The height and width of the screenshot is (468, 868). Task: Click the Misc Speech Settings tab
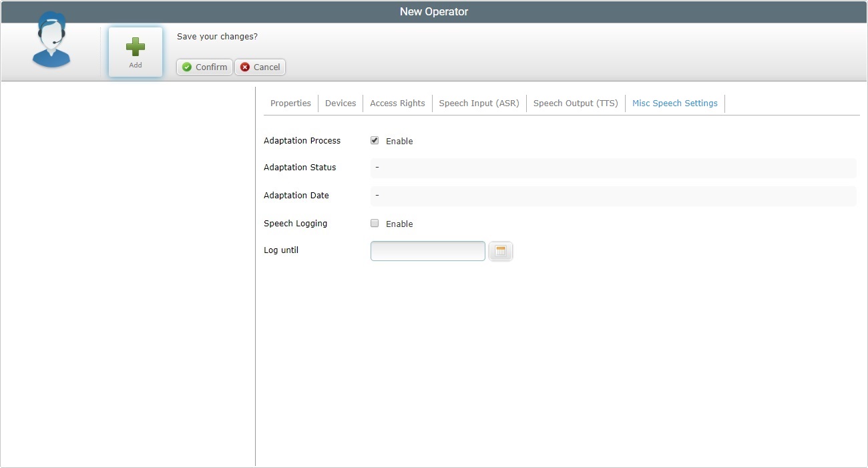(674, 103)
